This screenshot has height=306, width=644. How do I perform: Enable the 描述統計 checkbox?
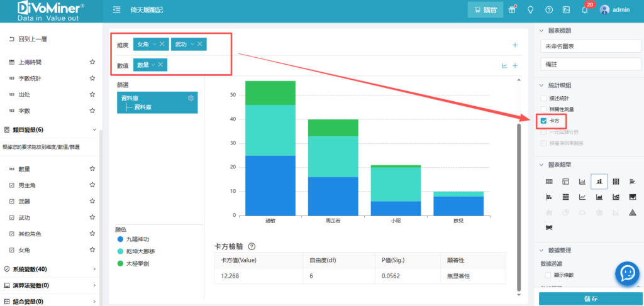543,99
